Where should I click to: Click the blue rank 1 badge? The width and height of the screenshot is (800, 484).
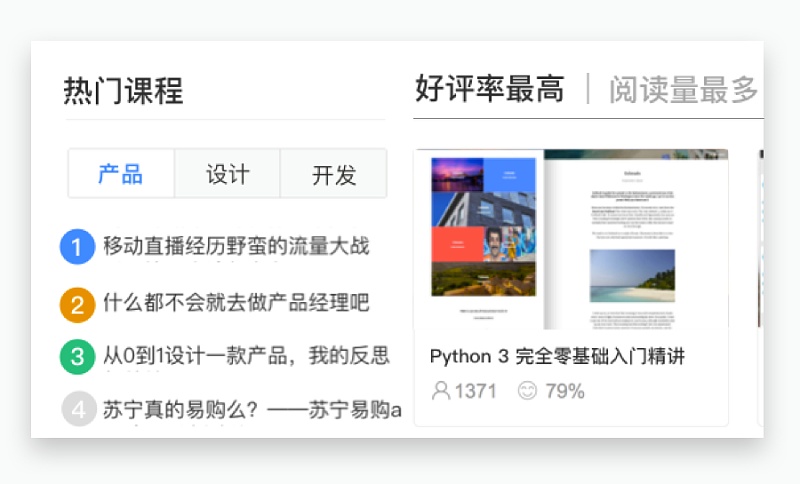[x=78, y=247]
